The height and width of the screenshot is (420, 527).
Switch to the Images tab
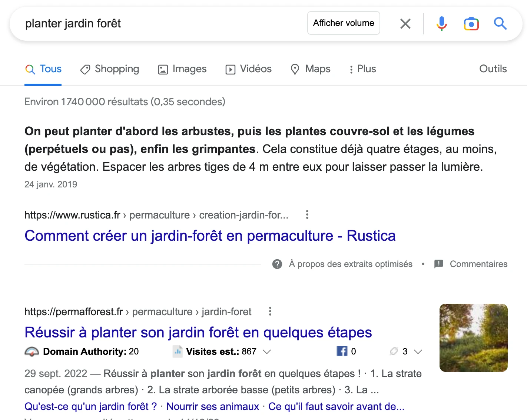182,69
